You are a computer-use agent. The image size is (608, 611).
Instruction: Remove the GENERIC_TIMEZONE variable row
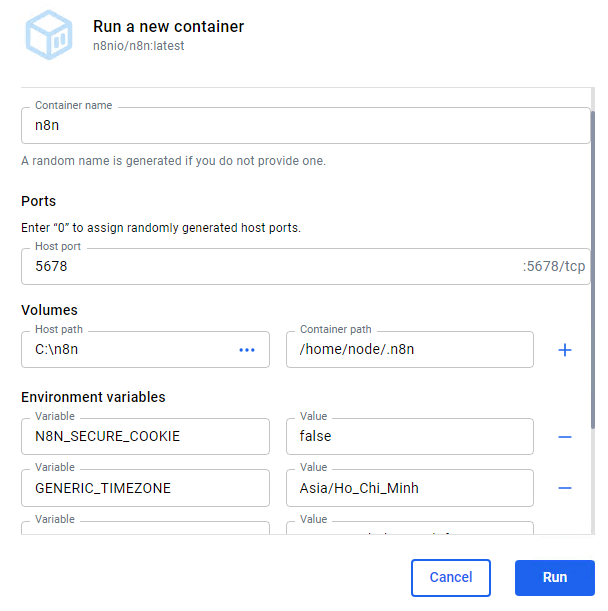click(564, 488)
